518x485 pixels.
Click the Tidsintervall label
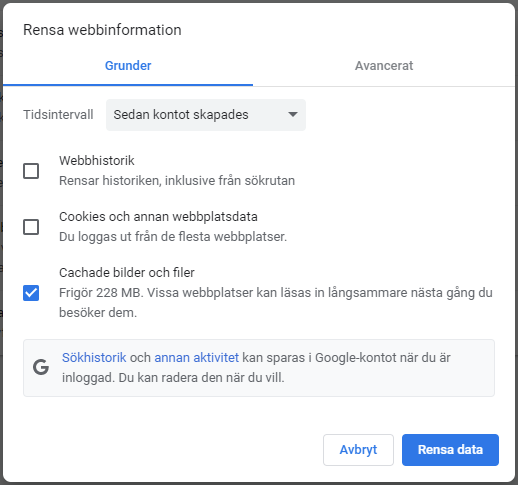(x=58, y=115)
